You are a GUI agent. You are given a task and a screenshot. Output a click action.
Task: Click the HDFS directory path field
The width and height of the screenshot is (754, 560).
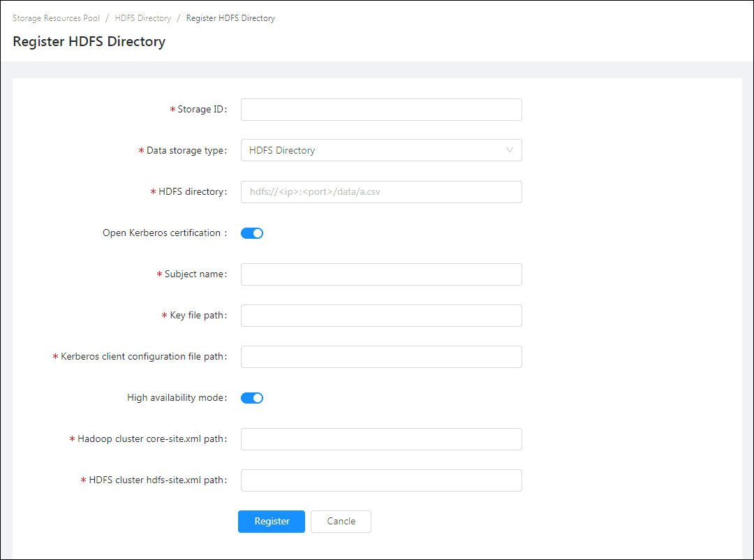[x=381, y=192]
